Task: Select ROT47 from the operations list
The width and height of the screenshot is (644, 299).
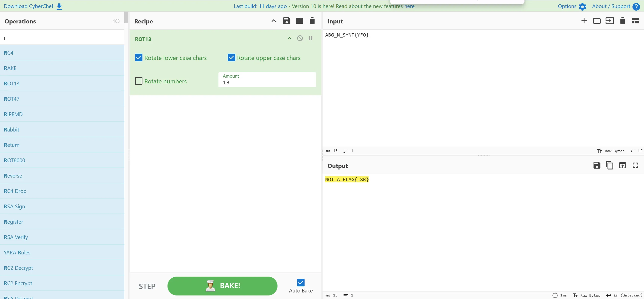Action: point(12,99)
